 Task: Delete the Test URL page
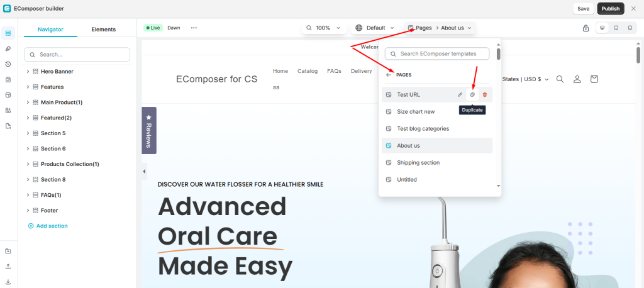485,94
